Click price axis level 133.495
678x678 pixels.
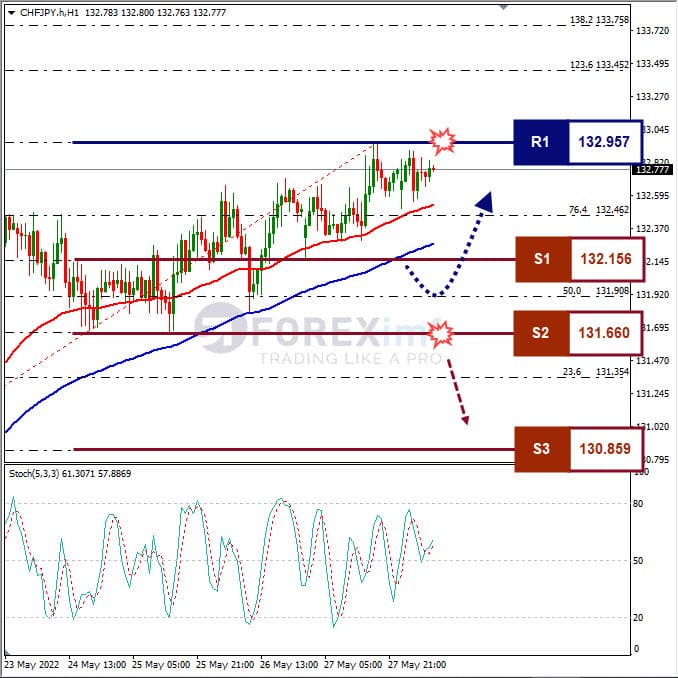[x=652, y=64]
